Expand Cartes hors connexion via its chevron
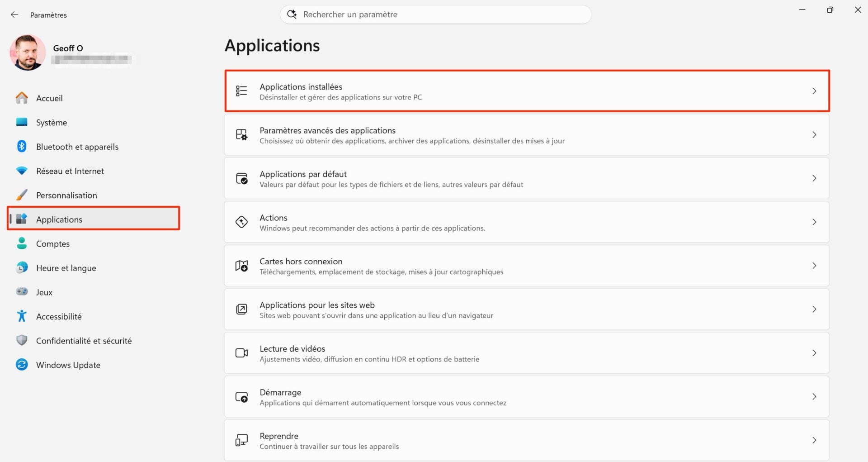The image size is (868, 462). point(815,266)
